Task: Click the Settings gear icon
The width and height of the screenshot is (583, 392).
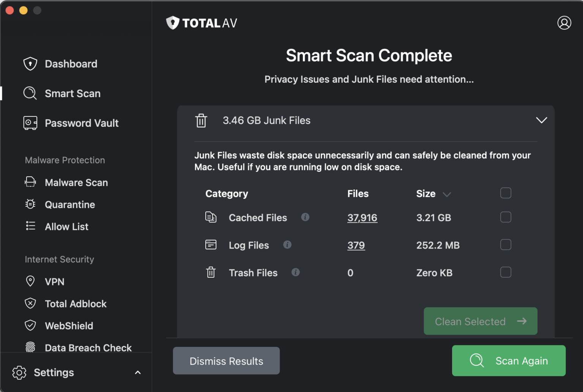Action: 19,373
